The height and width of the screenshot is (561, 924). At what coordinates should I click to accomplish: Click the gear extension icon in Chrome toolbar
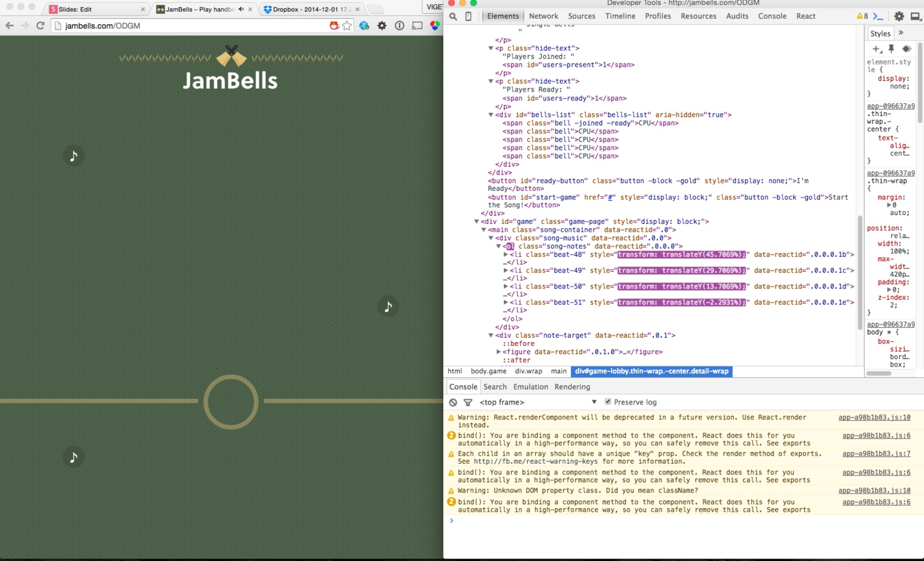coord(382,26)
